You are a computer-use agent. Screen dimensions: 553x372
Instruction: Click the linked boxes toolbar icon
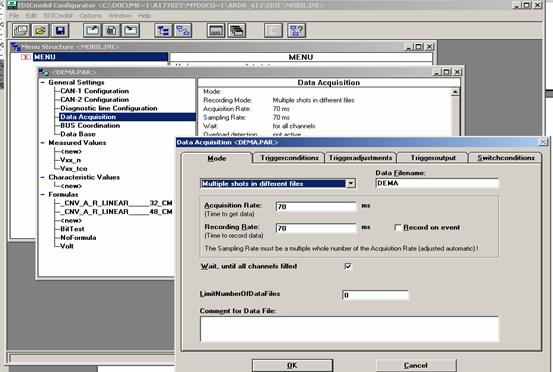point(183,31)
